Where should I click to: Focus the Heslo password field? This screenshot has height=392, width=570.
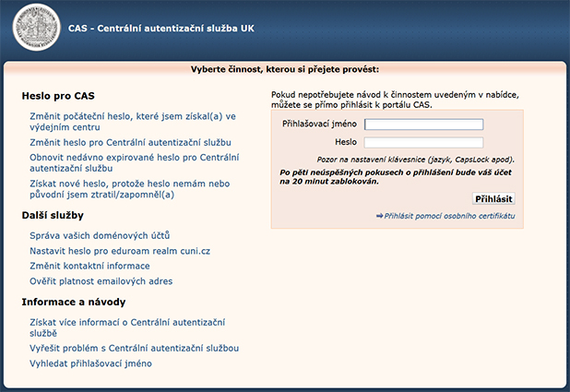click(x=424, y=143)
